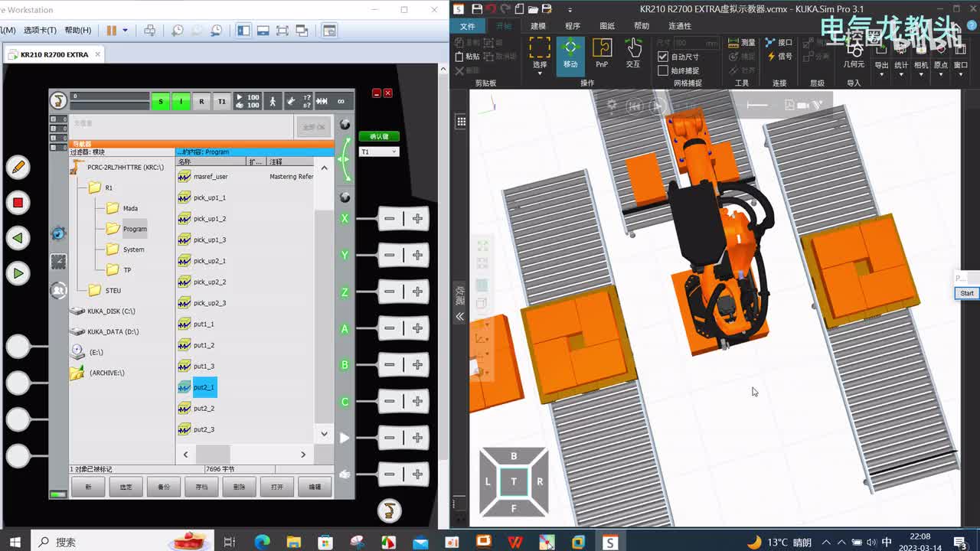Image resolution: width=980 pixels, height=551 pixels.
Task: Click the file list right scroll arrow
Action: (303, 455)
